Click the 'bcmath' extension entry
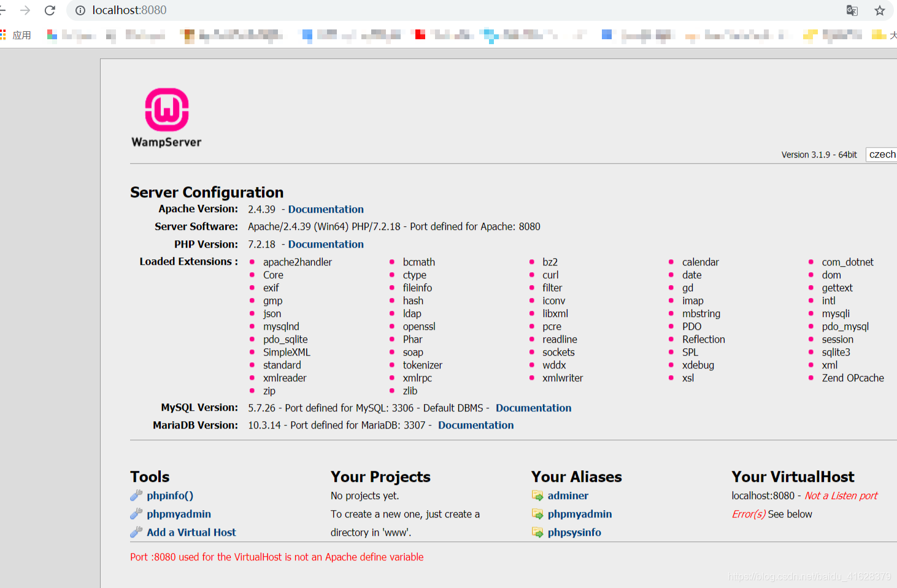 click(419, 262)
